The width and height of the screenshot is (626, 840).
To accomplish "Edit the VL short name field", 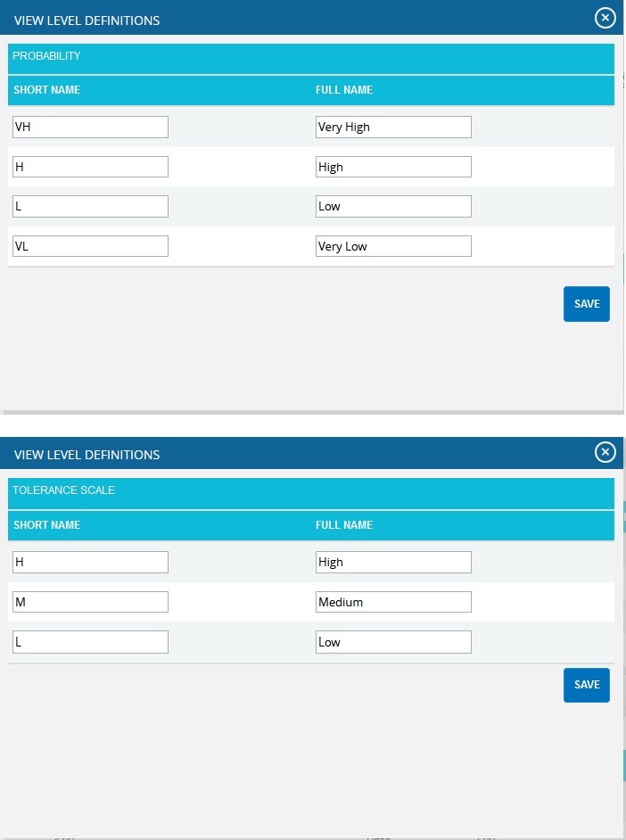I will (x=90, y=246).
